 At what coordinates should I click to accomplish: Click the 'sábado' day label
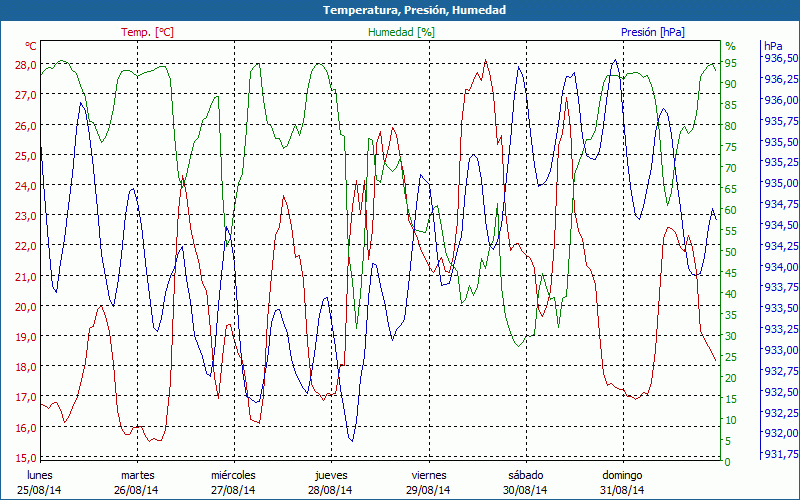click(526, 476)
